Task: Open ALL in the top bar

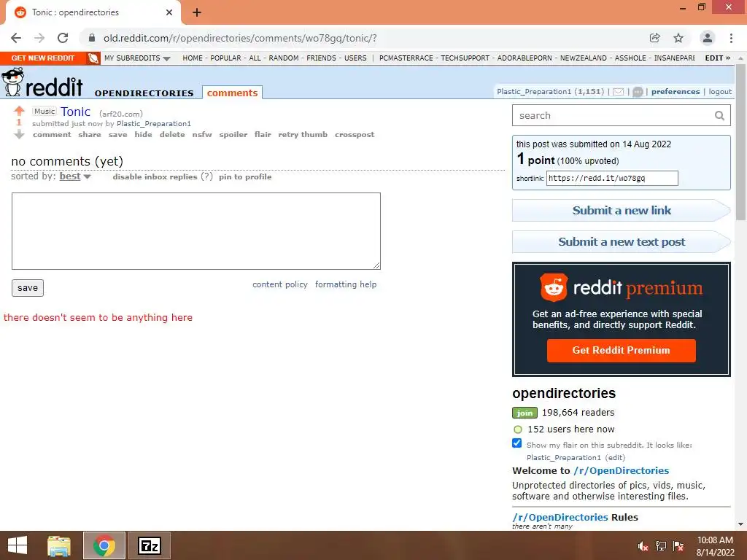Action: 255,58
